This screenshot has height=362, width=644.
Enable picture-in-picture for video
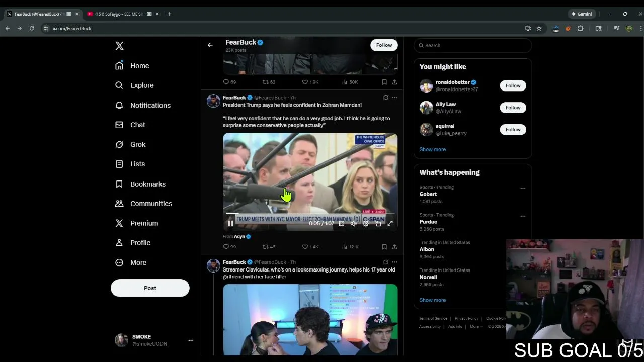[x=378, y=224]
